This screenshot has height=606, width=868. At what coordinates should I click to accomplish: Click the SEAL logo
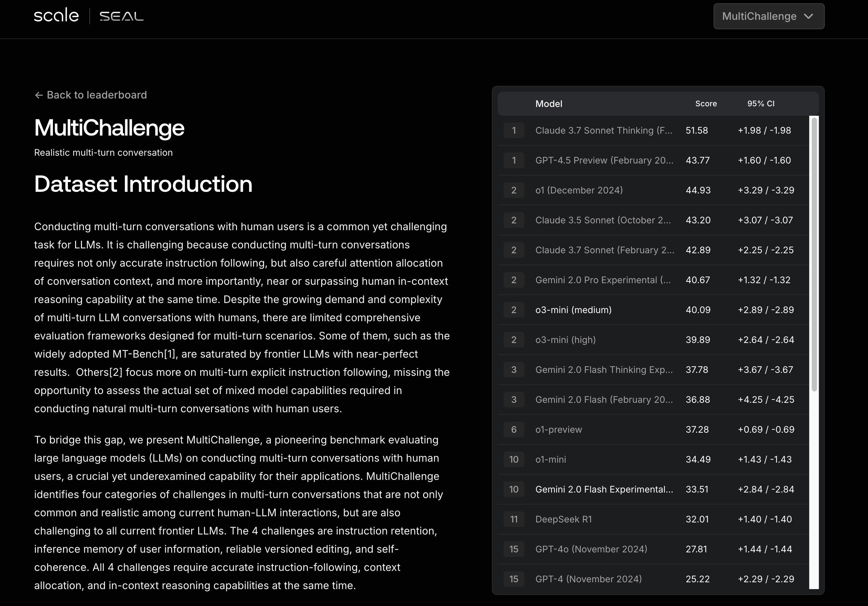pyautogui.click(x=121, y=16)
